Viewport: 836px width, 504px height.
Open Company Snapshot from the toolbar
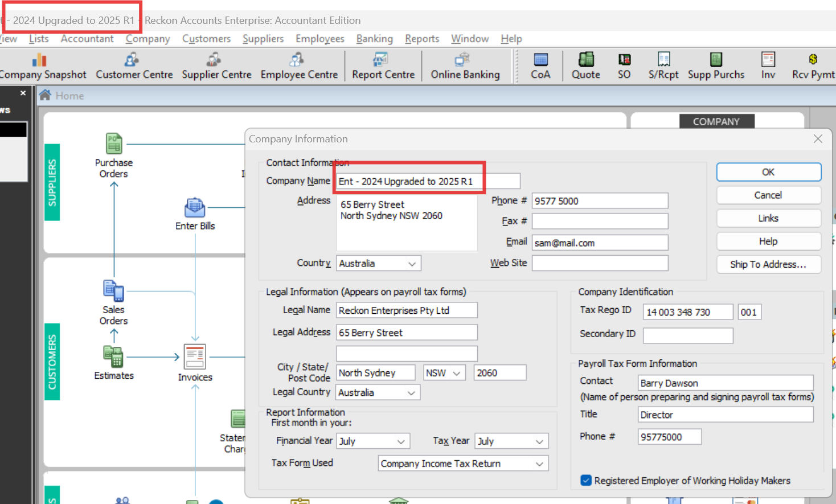(42, 67)
